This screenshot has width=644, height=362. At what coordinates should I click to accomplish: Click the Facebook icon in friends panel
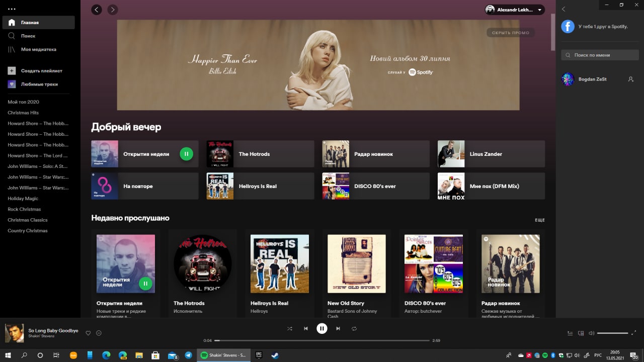pyautogui.click(x=568, y=27)
